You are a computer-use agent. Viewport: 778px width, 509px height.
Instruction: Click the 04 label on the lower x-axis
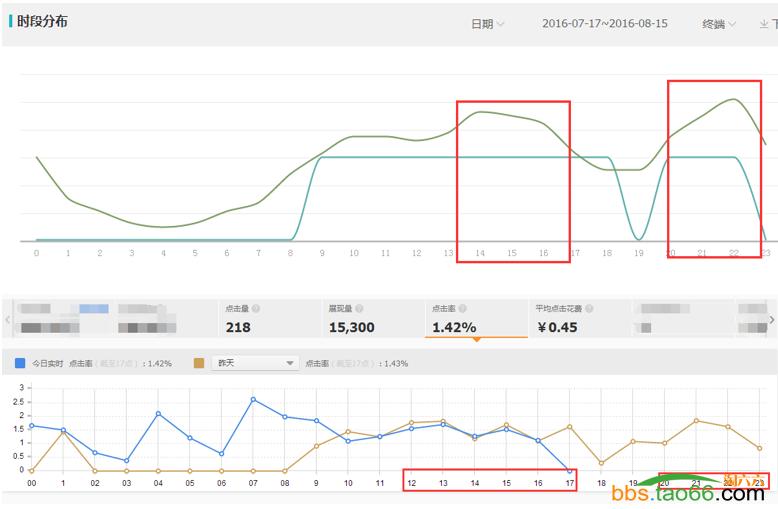(158, 483)
